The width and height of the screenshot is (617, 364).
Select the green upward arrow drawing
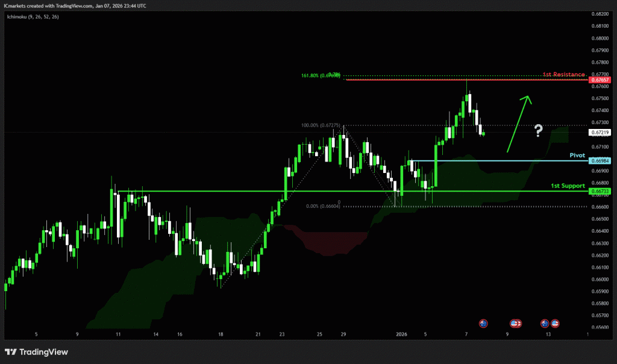pos(518,123)
